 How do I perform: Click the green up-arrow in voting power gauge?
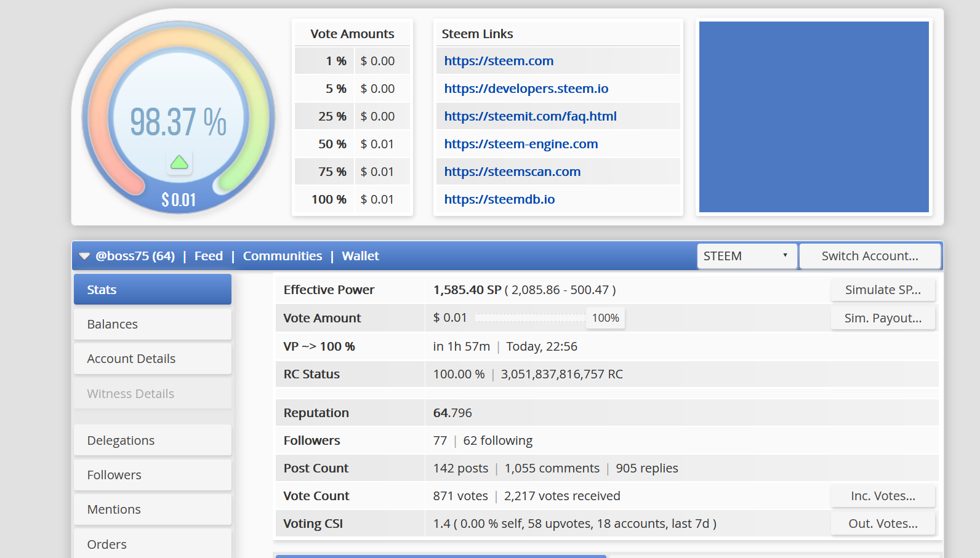[x=179, y=162]
